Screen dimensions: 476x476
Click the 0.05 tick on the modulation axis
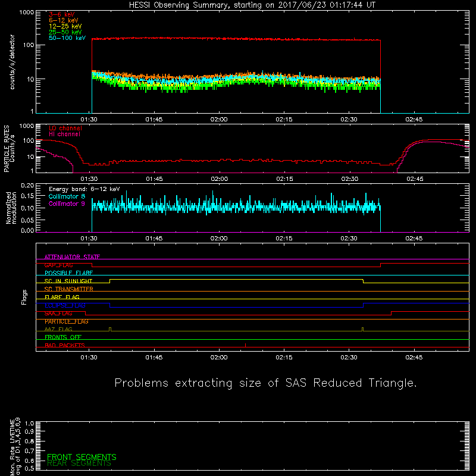tap(27, 220)
